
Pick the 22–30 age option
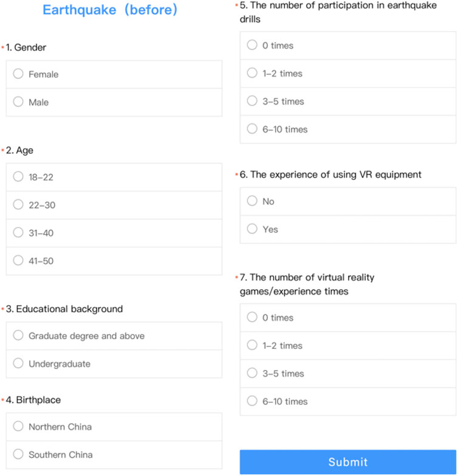[x=18, y=205]
